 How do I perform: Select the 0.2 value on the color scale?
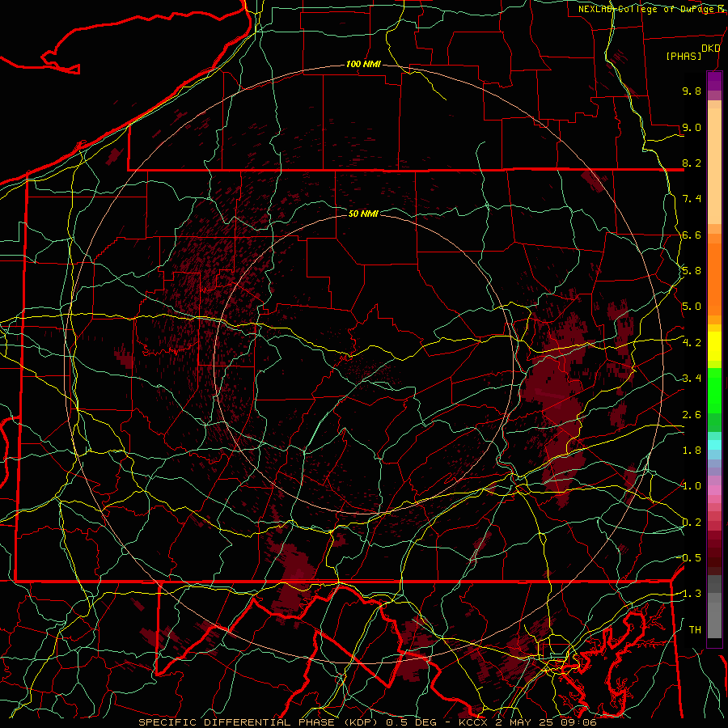pos(692,523)
